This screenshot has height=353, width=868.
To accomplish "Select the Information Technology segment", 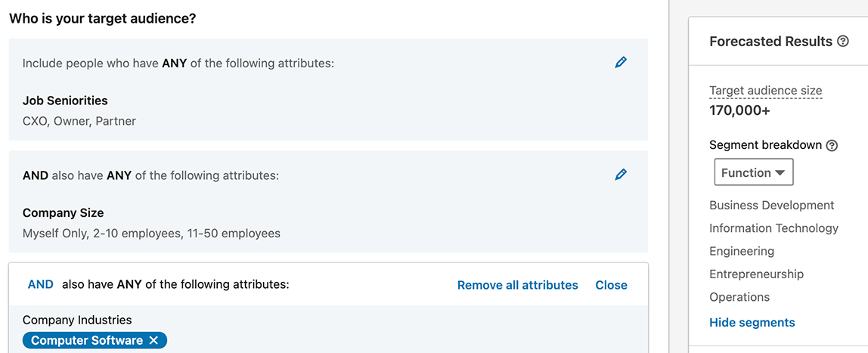I will point(774,228).
